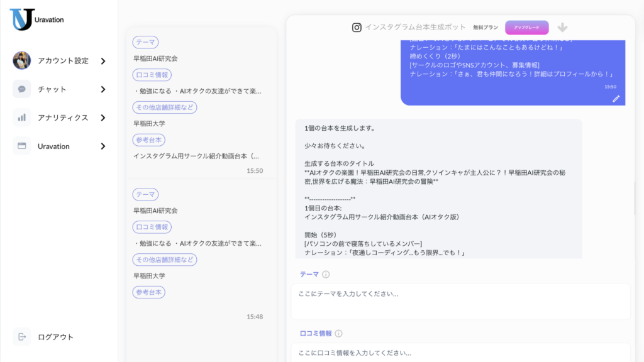Click the bar chart Analytics icon

pos(22,118)
